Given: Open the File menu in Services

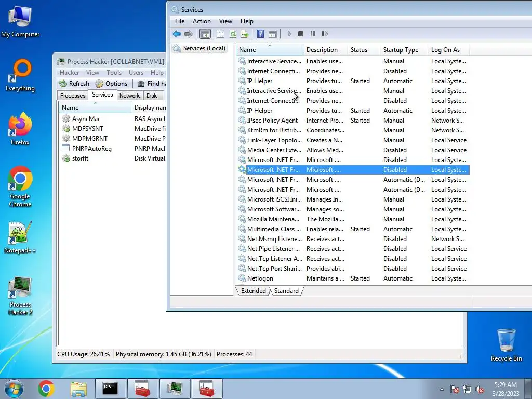Looking at the screenshot, I should click(180, 21).
